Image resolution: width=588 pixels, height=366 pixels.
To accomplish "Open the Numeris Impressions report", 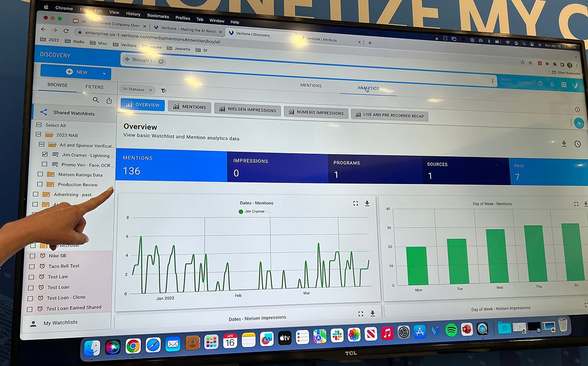I will [x=316, y=112].
